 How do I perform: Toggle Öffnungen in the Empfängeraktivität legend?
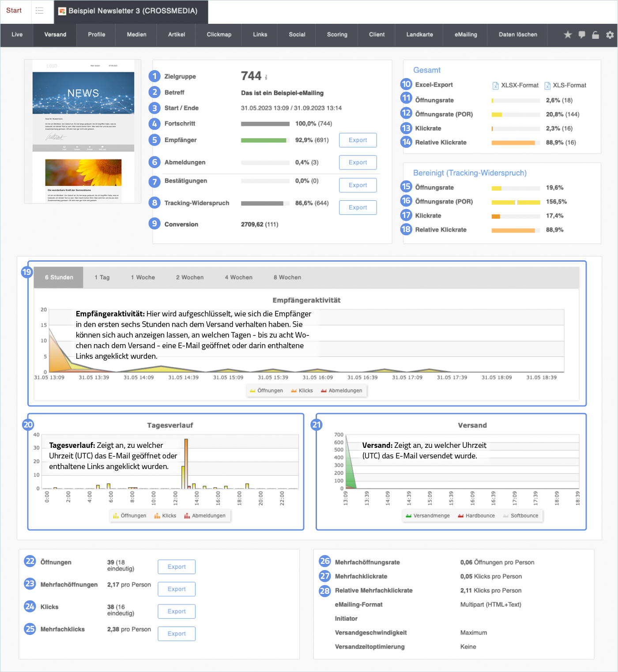coord(266,390)
